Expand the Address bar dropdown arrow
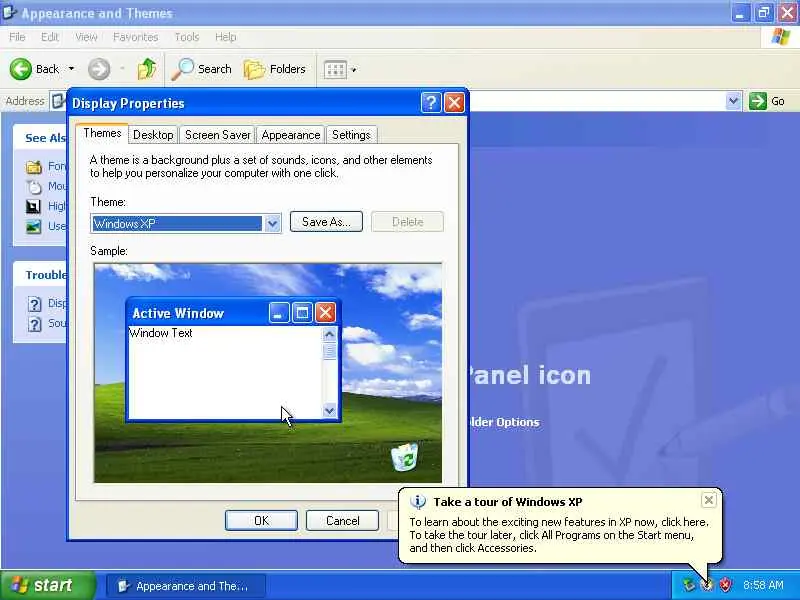Viewport: 800px width, 600px height. [x=733, y=101]
